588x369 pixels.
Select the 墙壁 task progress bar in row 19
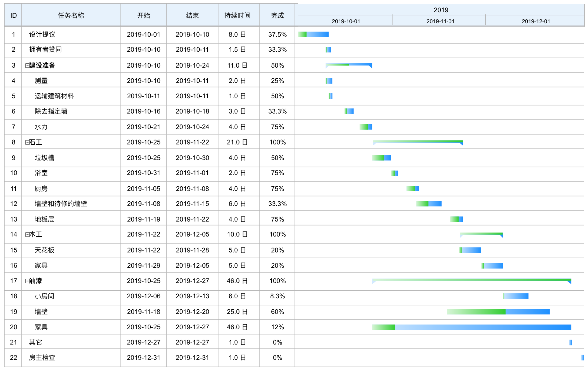(498, 312)
